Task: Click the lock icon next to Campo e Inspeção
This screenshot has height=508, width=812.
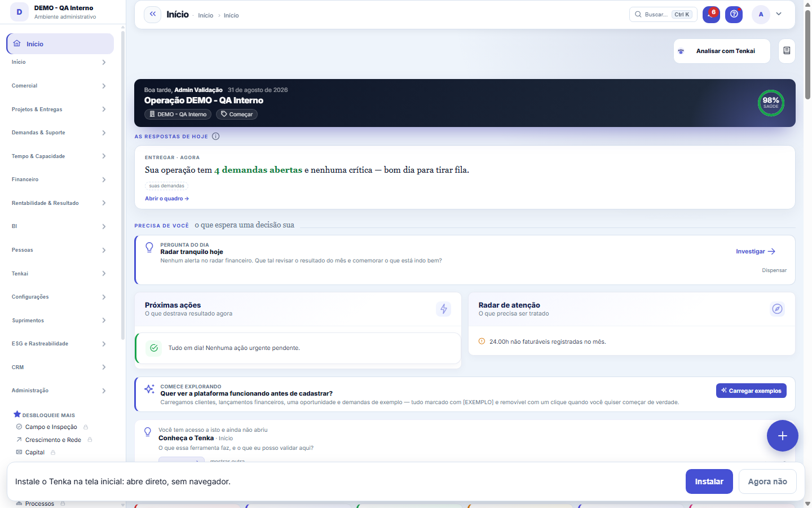Action: (86, 427)
